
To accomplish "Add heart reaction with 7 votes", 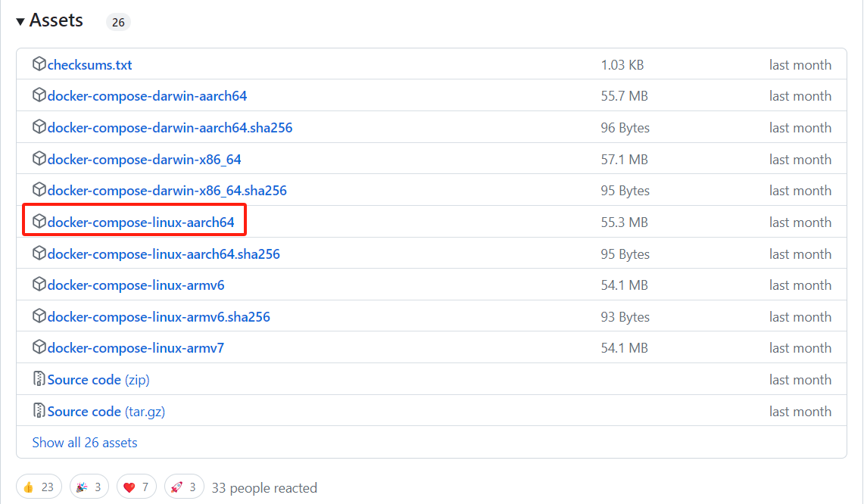I will 136,487.
